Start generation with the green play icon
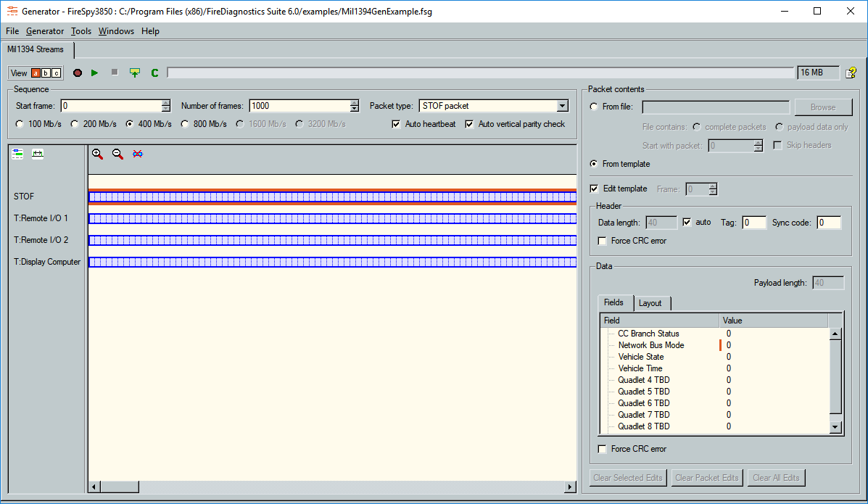868x504 pixels. click(94, 73)
